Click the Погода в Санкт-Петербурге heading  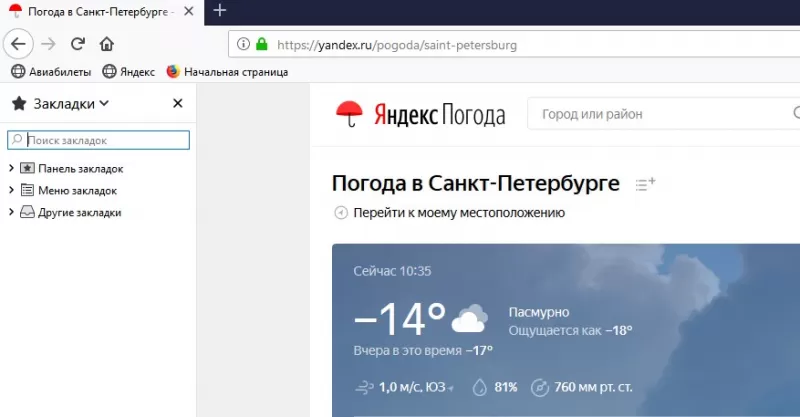pyautogui.click(x=476, y=183)
